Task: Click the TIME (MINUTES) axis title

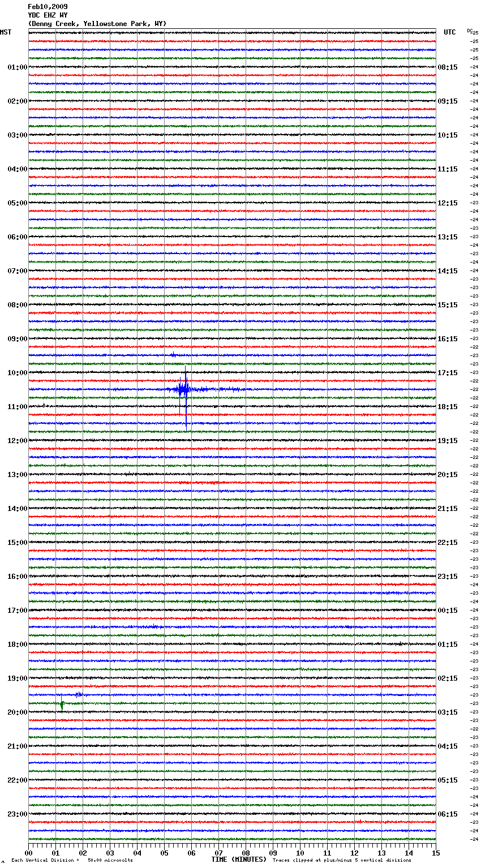Action: click(239, 860)
